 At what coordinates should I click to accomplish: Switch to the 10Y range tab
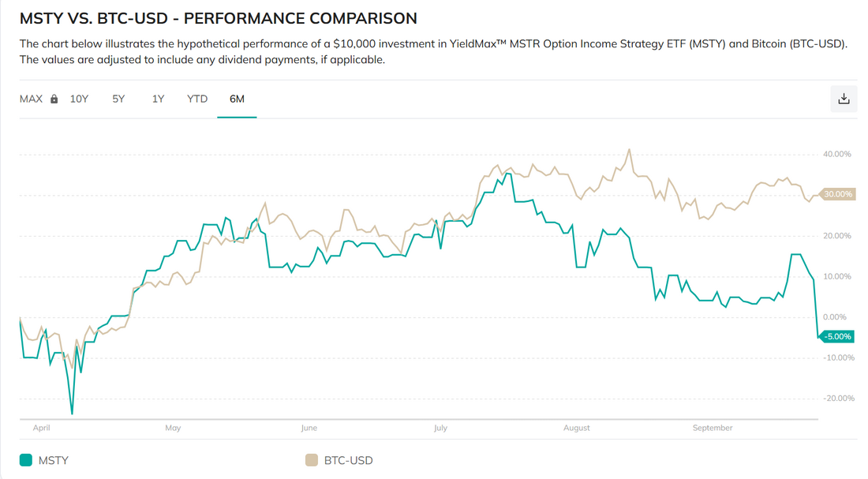(x=80, y=99)
